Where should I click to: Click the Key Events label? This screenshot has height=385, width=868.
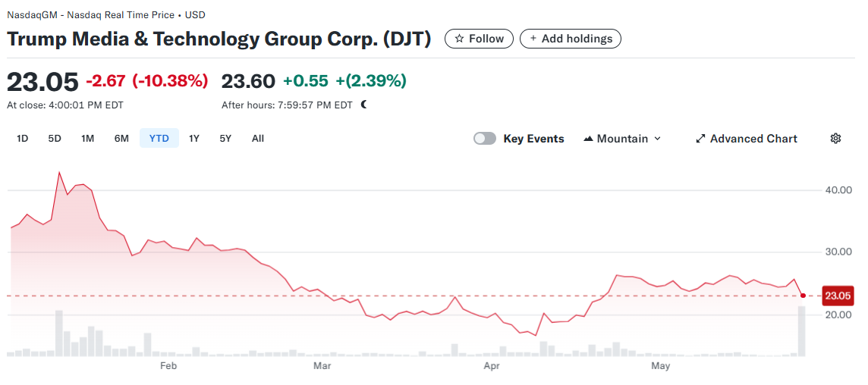pos(533,139)
